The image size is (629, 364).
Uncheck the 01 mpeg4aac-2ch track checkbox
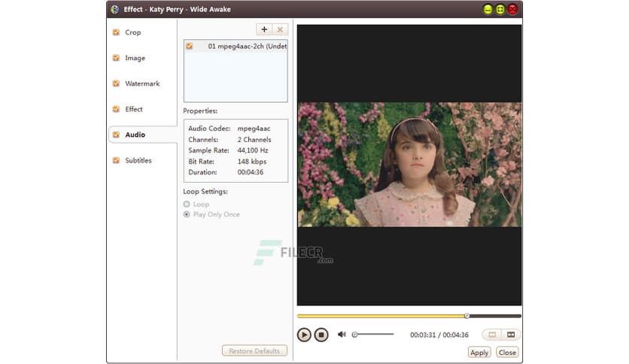pos(190,47)
